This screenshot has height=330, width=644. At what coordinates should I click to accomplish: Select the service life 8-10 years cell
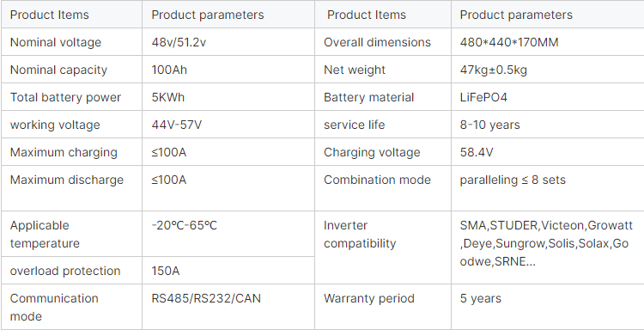click(548, 125)
